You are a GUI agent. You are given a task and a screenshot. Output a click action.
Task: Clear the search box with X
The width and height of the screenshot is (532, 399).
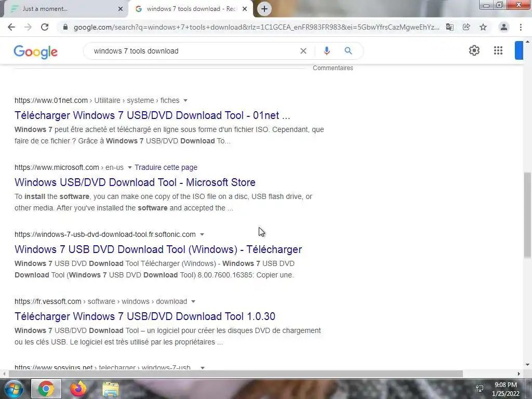pos(303,51)
